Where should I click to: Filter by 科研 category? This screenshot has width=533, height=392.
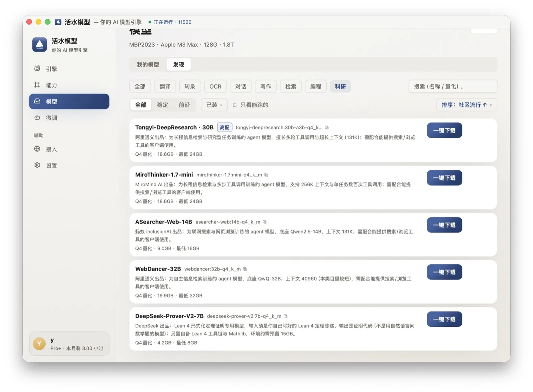(340, 87)
